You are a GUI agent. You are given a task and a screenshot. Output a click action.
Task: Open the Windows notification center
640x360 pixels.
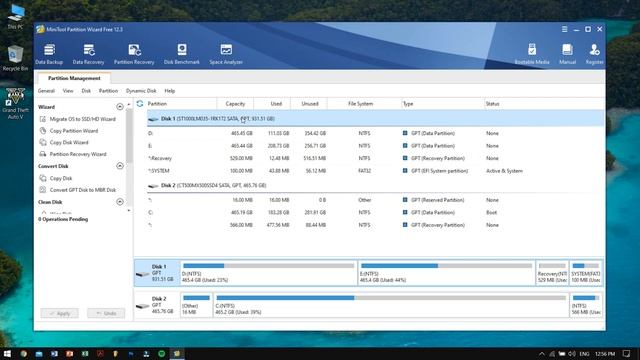coord(627,353)
